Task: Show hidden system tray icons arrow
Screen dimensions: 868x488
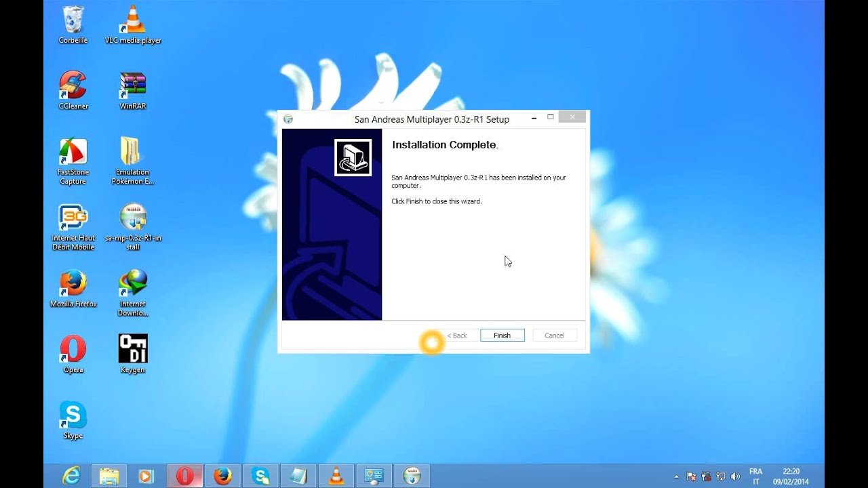Action: pyautogui.click(x=676, y=476)
